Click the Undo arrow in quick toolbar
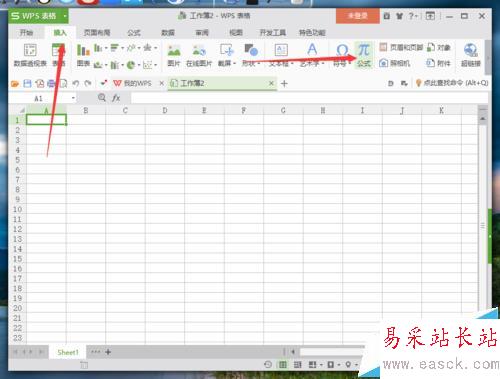500x379 pixels. 76,83
